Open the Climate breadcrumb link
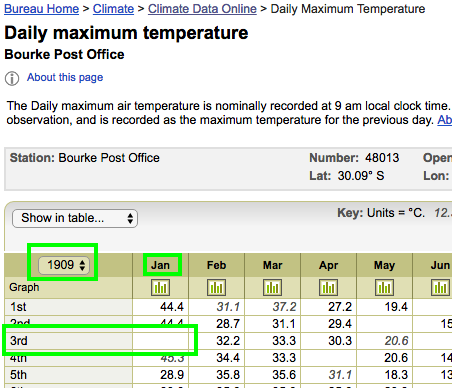This screenshot has width=452, height=388. pyautogui.click(x=113, y=9)
